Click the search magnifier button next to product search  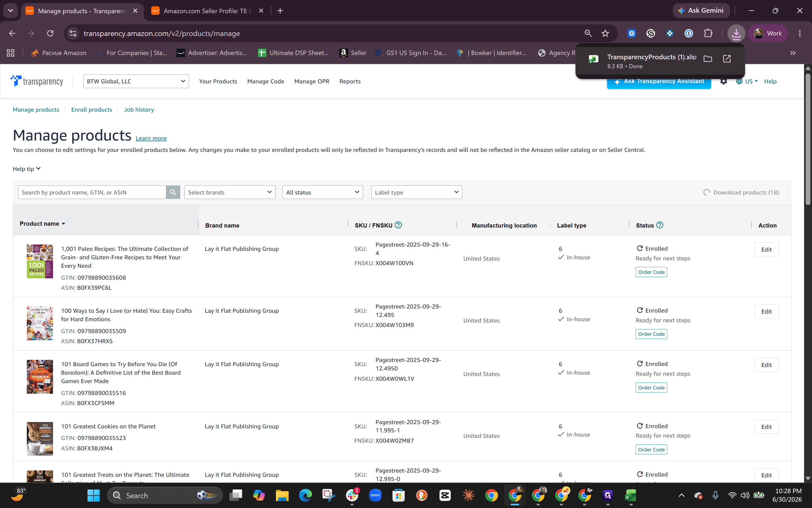[x=173, y=192]
